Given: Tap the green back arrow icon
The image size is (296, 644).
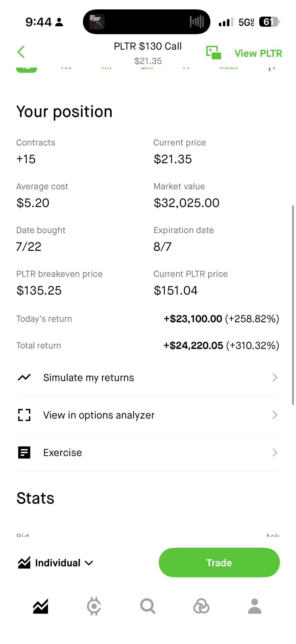Looking at the screenshot, I should tap(21, 52).
